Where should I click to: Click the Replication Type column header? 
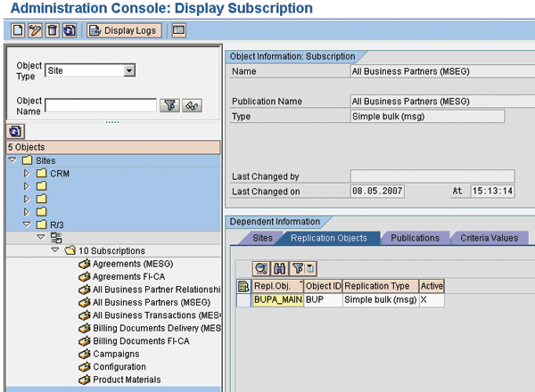coord(381,286)
